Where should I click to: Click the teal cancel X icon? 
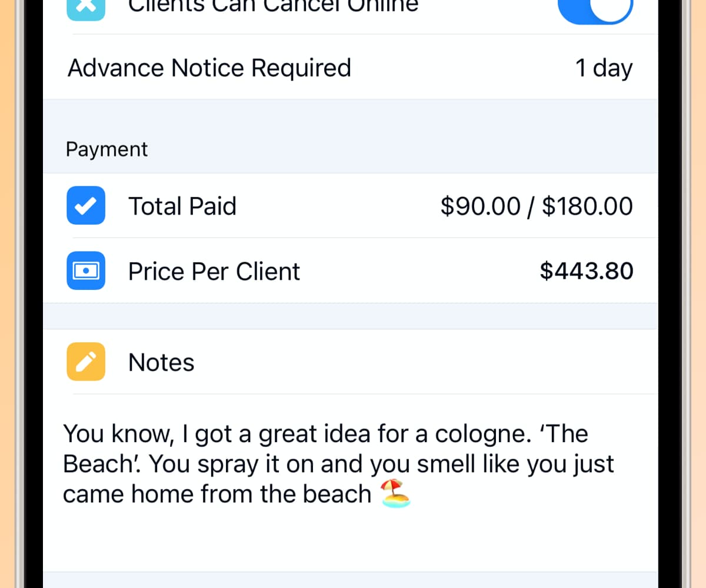86,8
